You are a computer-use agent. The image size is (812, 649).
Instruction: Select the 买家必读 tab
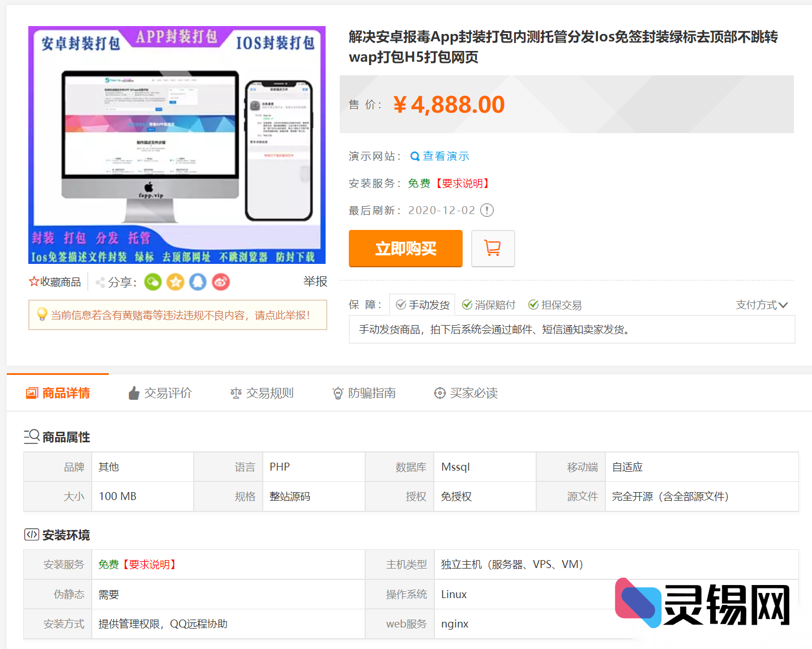click(x=465, y=392)
